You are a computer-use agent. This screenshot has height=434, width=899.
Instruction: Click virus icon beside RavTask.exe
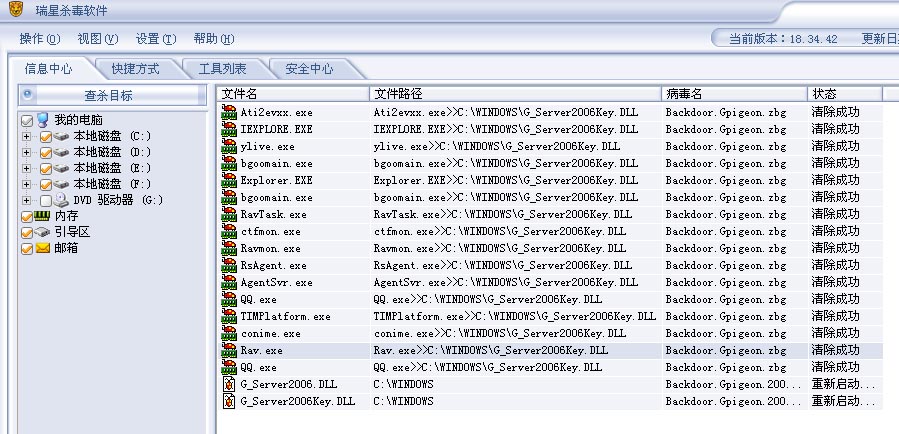[x=229, y=214]
